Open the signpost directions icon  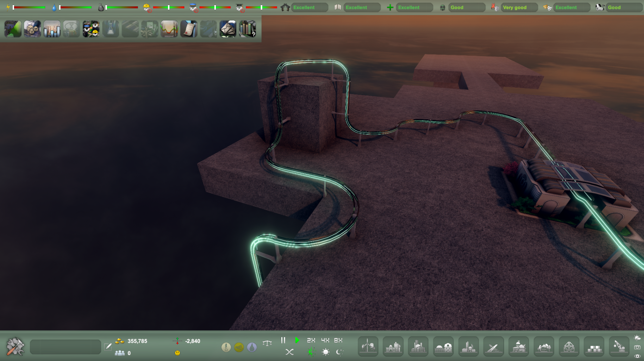(x=150, y=29)
